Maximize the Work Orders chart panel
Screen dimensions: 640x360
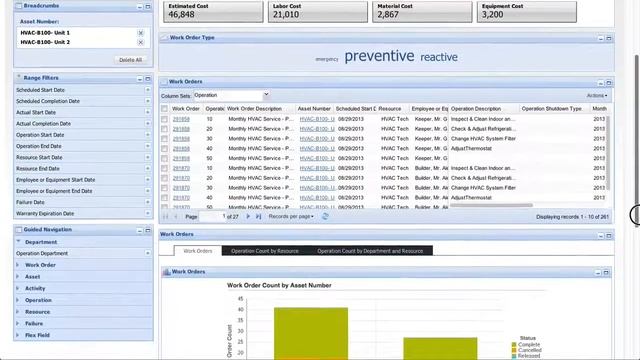click(x=606, y=272)
